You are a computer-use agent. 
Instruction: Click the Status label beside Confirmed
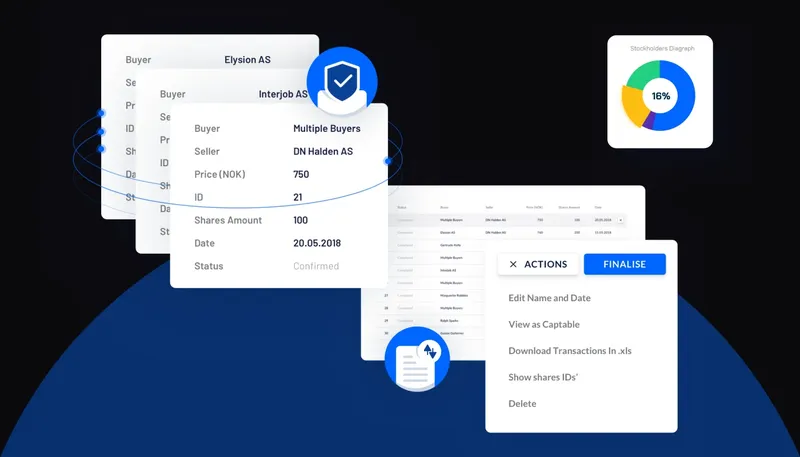[209, 266]
